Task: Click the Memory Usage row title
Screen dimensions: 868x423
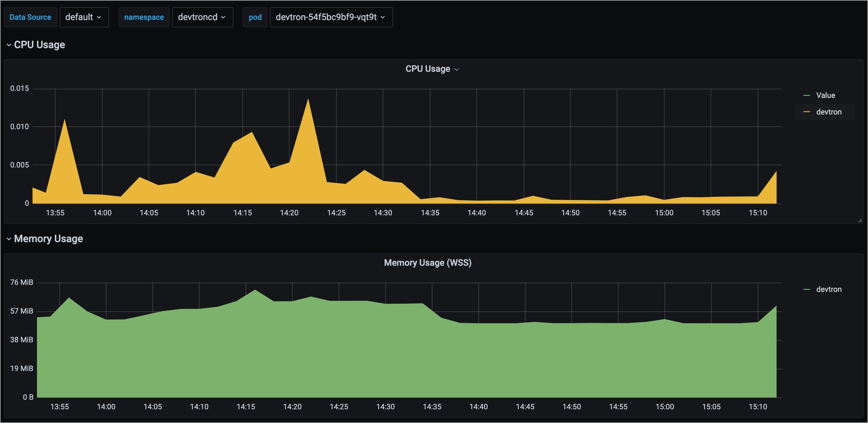Action: pos(48,239)
